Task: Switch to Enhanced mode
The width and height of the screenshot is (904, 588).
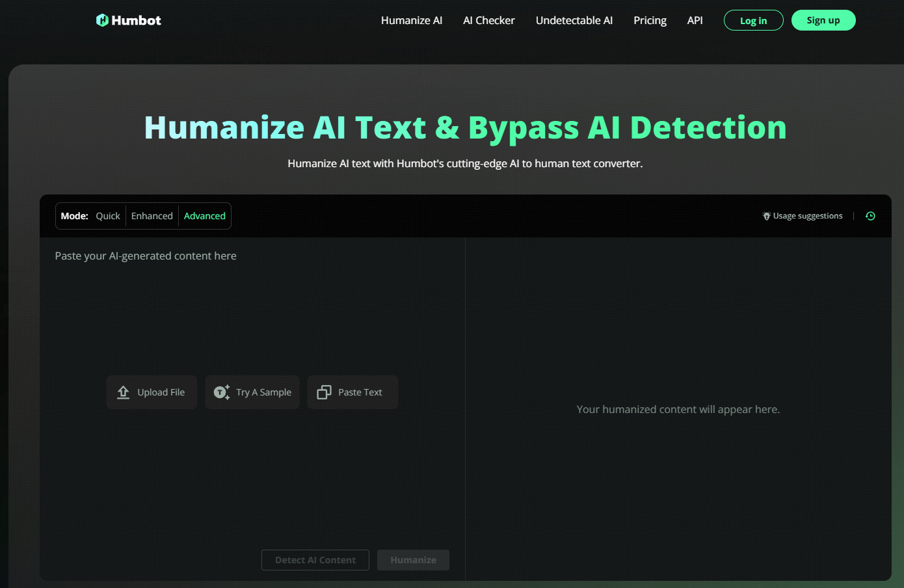Action: tap(152, 216)
